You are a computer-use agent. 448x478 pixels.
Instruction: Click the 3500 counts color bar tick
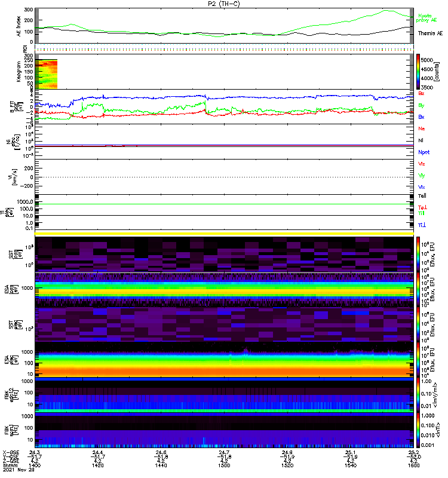click(426, 87)
